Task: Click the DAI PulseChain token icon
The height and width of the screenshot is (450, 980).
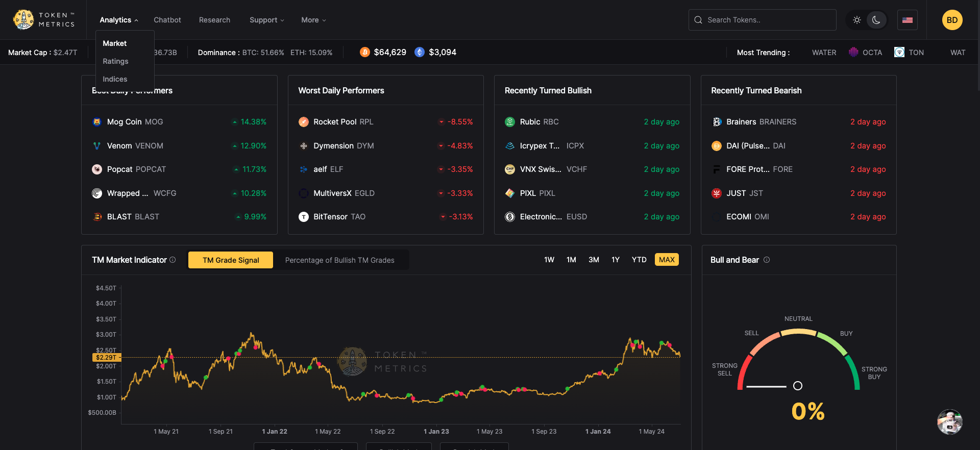Action: 717,146
